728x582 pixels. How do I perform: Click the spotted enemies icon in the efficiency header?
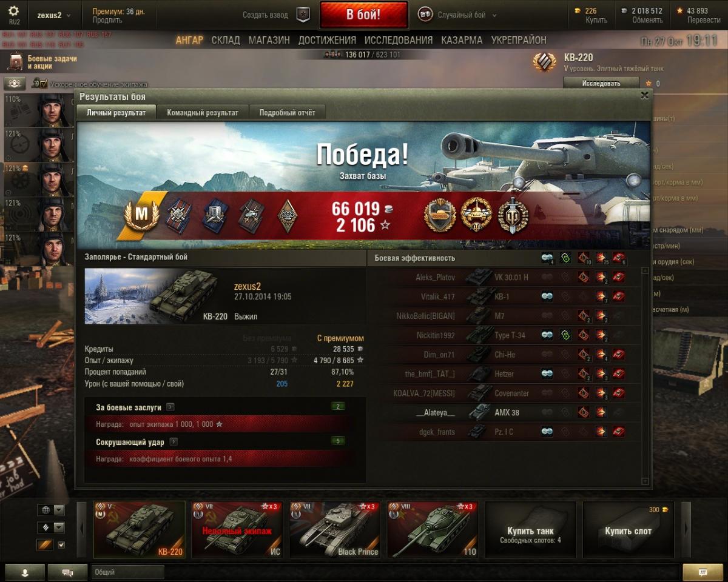click(548, 258)
